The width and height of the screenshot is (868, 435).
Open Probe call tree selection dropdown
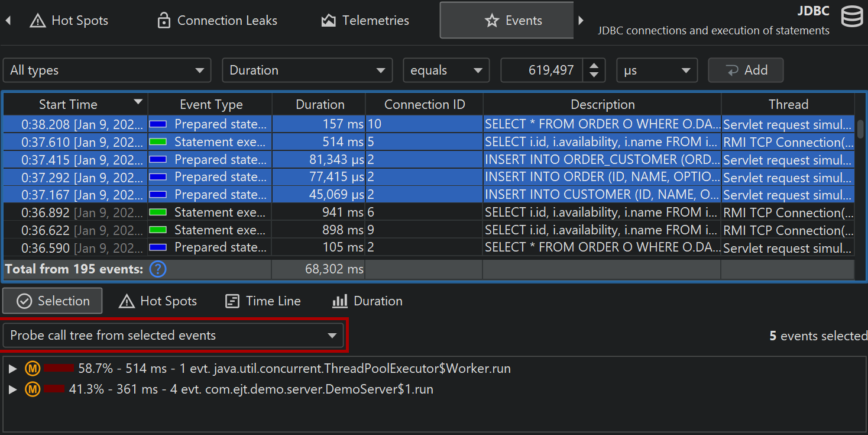coord(173,336)
